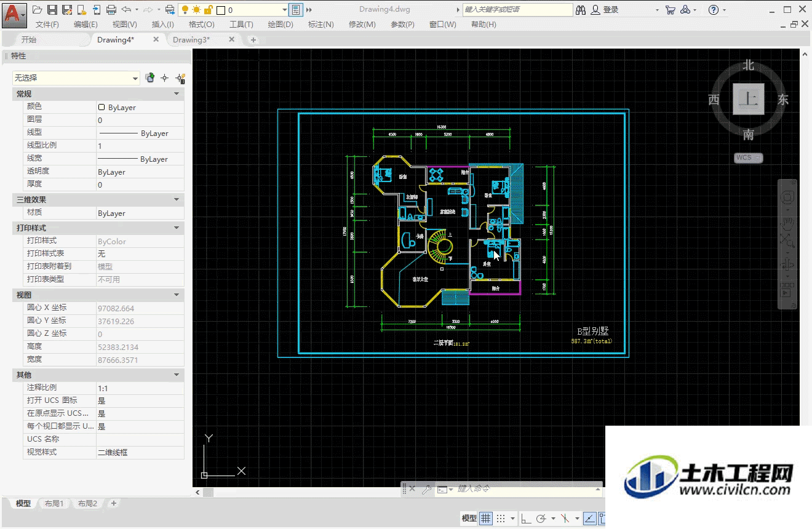Click the toggle PICKADD value icon
Viewport: 812px width, 529px height.
[149, 78]
